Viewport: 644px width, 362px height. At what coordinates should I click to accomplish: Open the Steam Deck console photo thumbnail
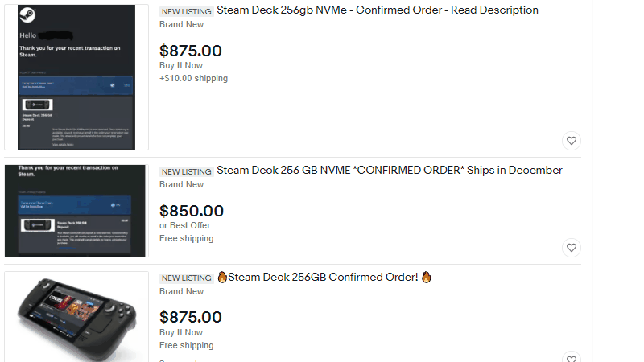coord(76,317)
